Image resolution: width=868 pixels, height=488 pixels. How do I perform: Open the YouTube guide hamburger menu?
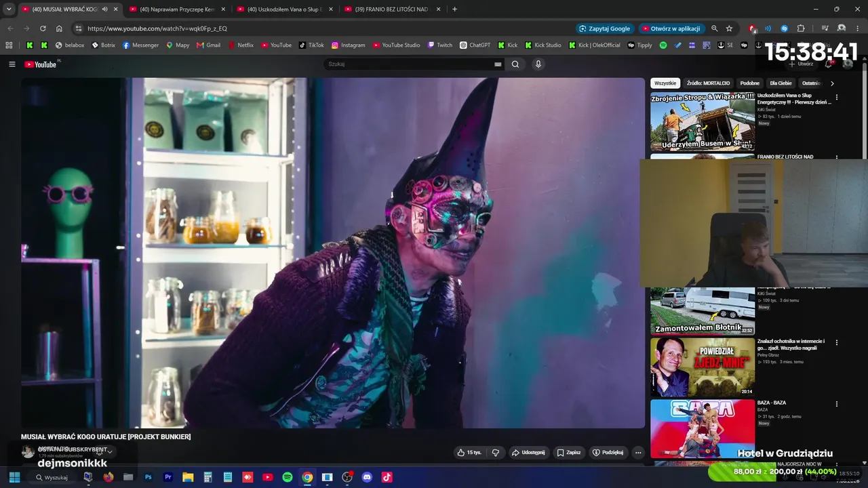[12, 64]
